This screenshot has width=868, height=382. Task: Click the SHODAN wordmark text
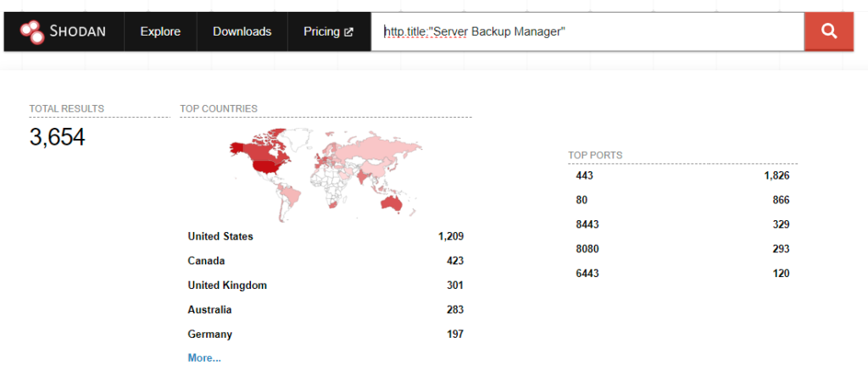coord(77,31)
